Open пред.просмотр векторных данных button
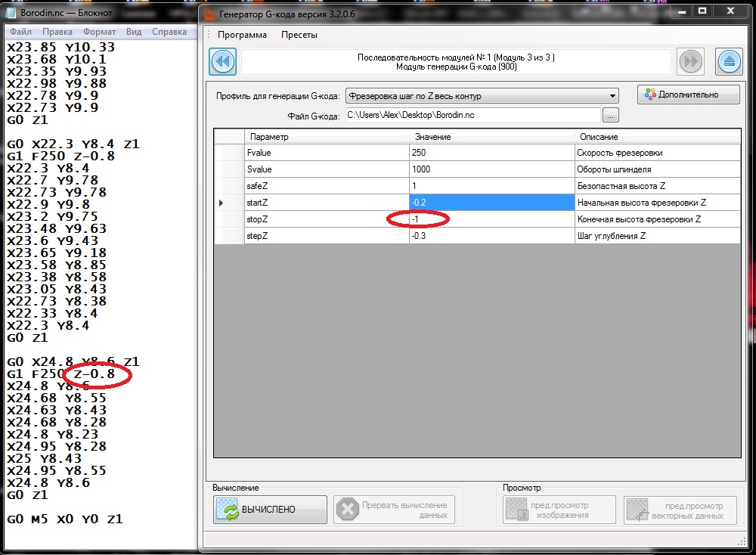 [x=680, y=510]
